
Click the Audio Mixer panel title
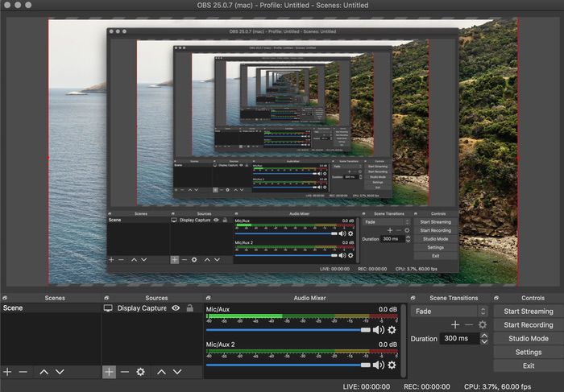point(309,298)
